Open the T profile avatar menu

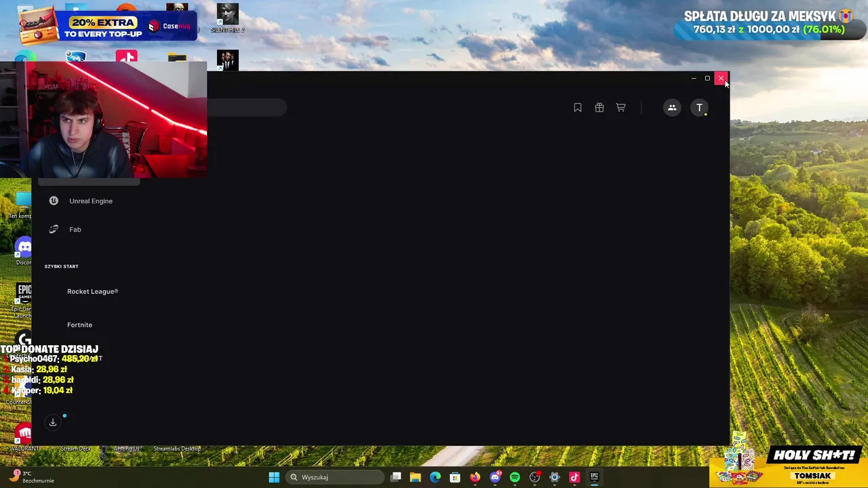(699, 108)
